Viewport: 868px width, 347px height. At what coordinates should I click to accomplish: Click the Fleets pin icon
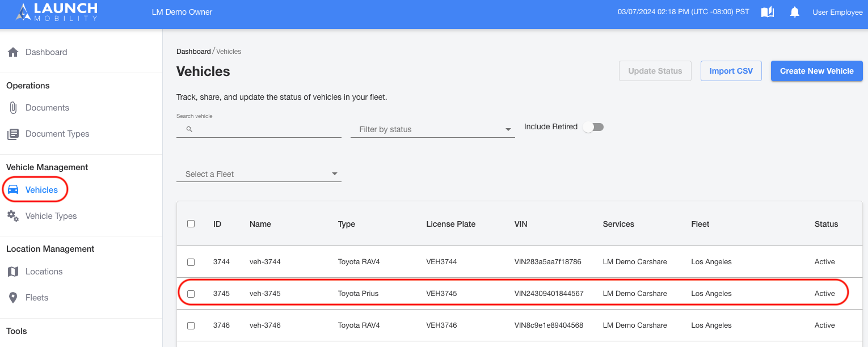[x=13, y=298]
